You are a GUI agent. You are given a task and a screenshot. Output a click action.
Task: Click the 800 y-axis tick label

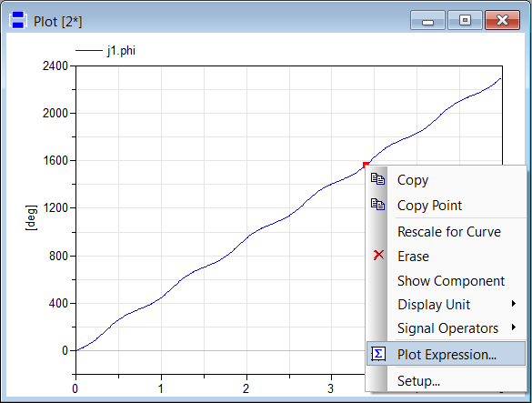[59, 256]
